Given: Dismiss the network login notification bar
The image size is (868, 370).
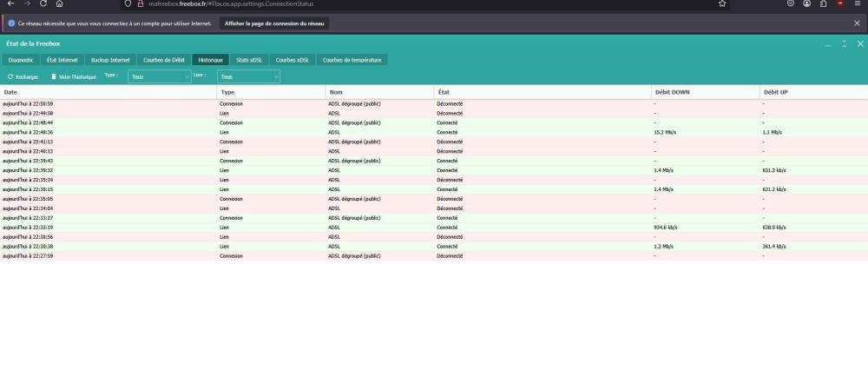Looking at the screenshot, I should tap(857, 23).
